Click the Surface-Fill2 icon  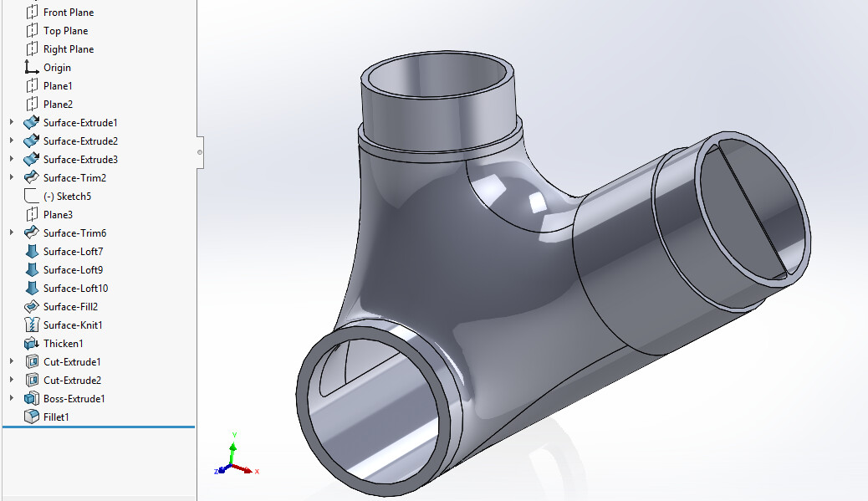(32, 307)
